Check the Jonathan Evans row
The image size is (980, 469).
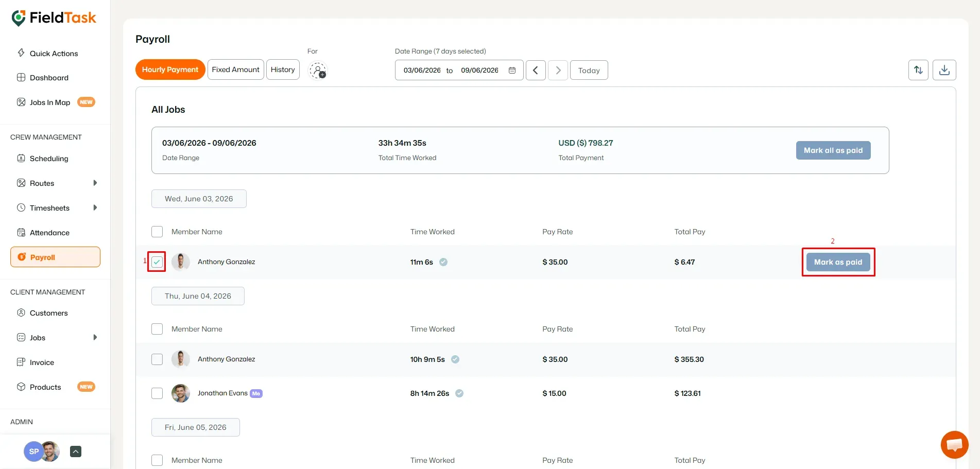[157, 393]
